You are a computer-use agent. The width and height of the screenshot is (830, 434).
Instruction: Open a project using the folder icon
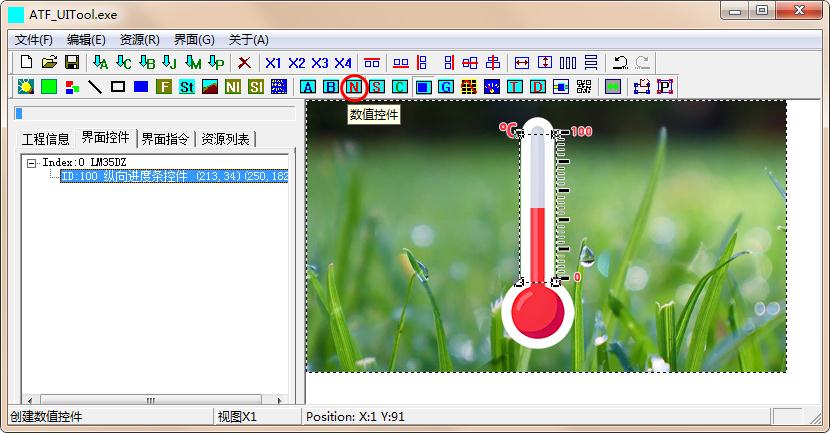tap(49, 62)
